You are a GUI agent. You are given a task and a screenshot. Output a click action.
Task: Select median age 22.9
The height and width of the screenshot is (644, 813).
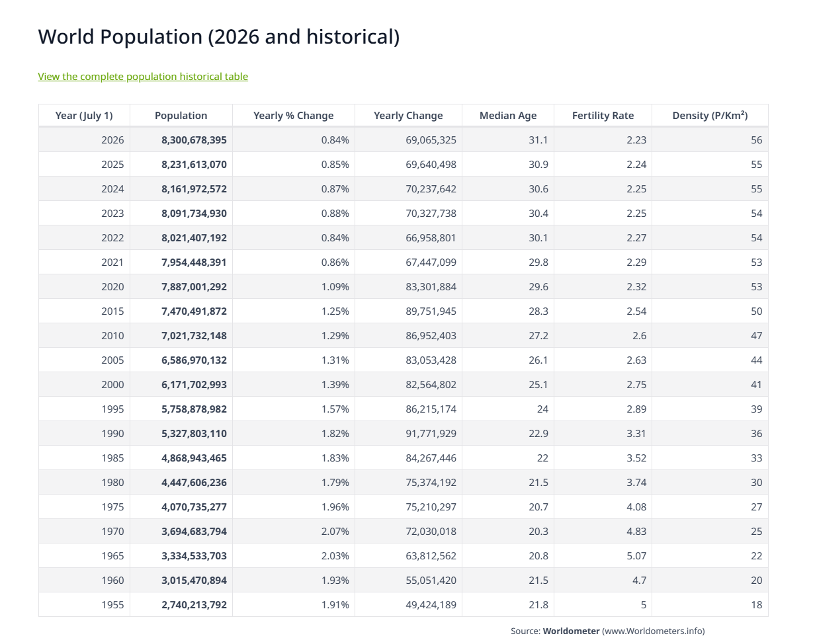click(538, 433)
